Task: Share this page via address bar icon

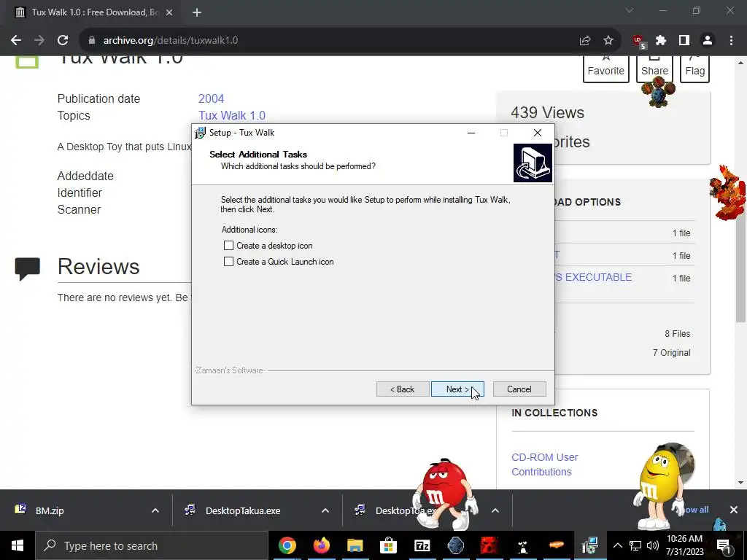Action: [585, 41]
